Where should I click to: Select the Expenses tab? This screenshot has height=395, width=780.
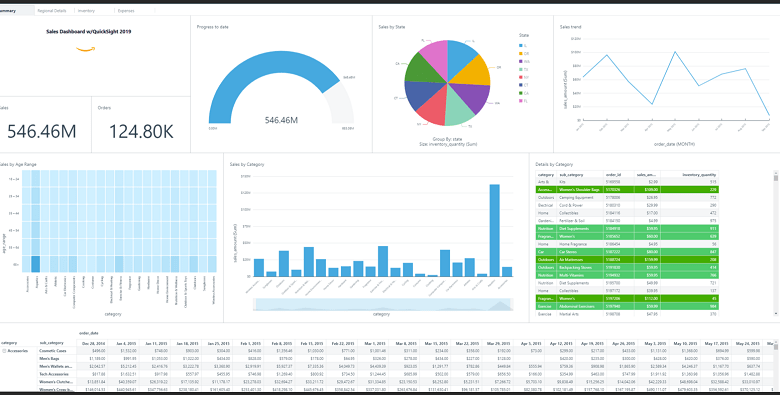coord(126,10)
